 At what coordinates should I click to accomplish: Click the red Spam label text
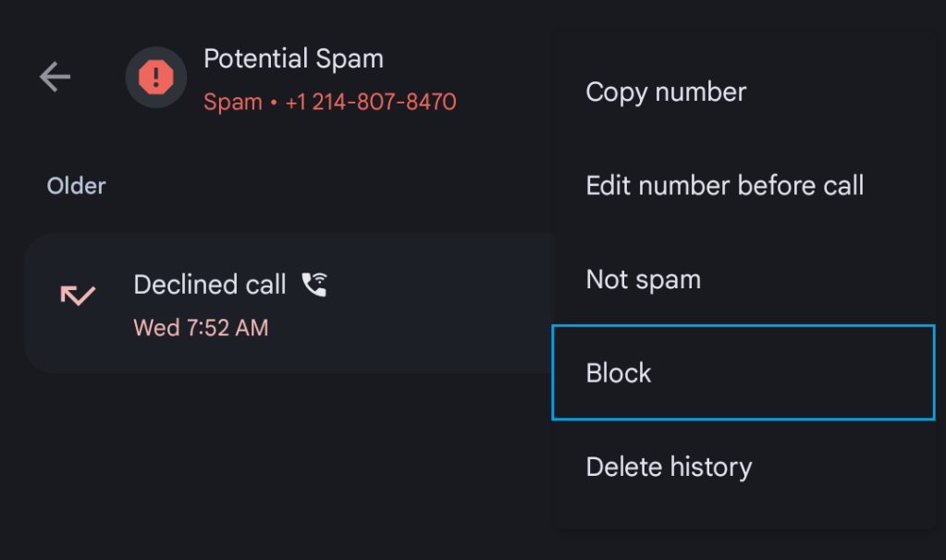pyautogui.click(x=233, y=102)
